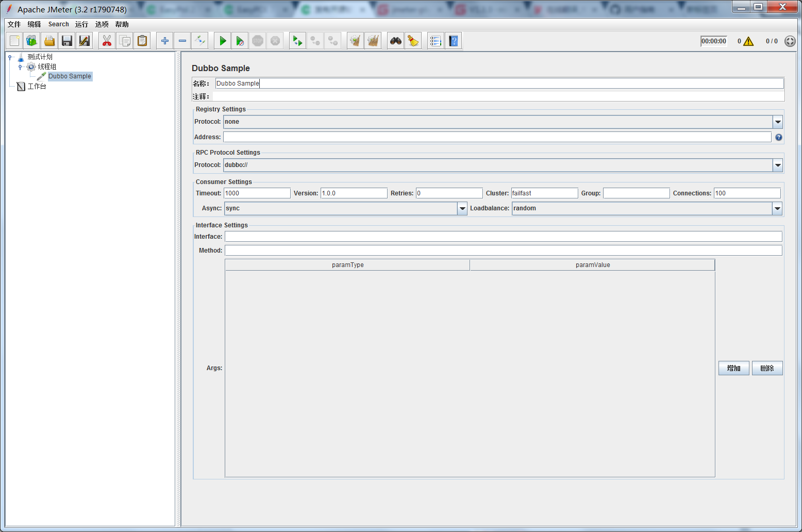Start the test with green play icon

(223, 41)
